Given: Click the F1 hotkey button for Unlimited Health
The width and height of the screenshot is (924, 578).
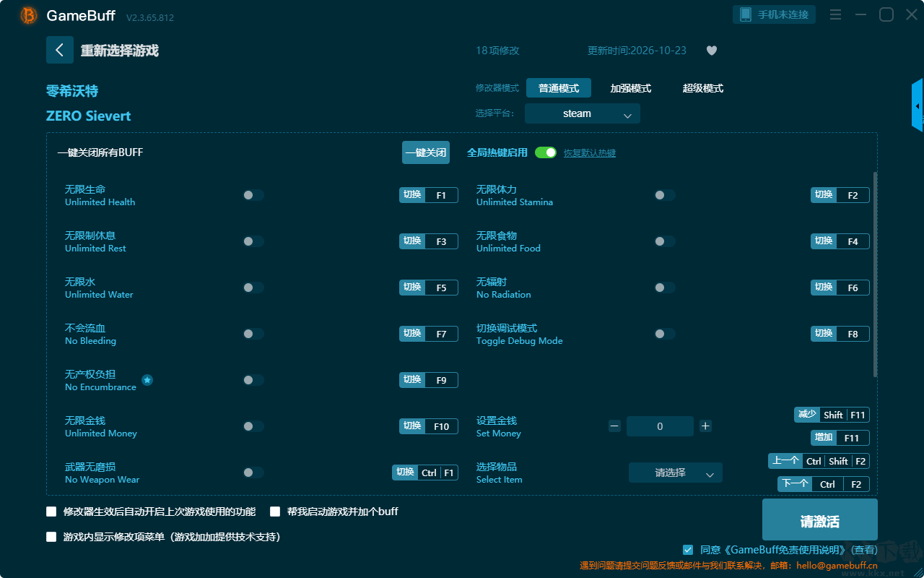Looking at the screenshot, I should pyautogui.click(x=429, y=195).
